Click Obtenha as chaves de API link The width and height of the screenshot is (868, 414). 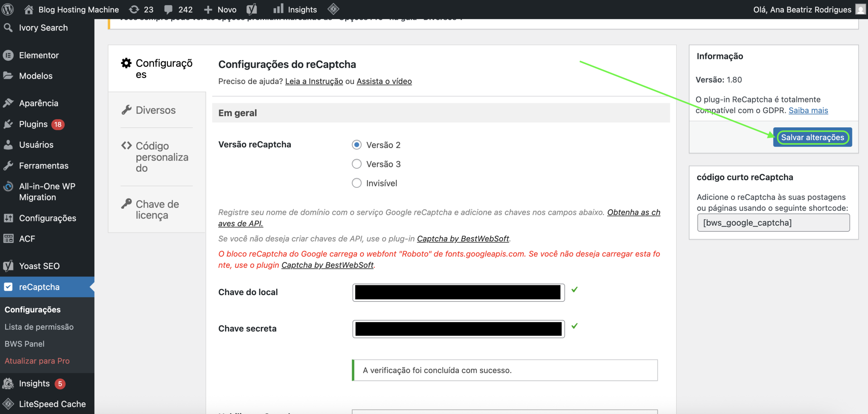[634, 212]
